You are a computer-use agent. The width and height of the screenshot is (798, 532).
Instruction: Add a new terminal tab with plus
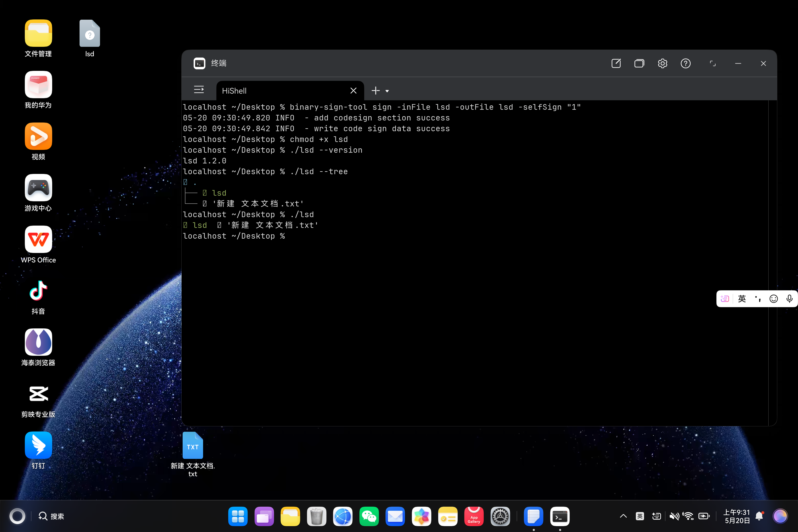pos(375,91)
